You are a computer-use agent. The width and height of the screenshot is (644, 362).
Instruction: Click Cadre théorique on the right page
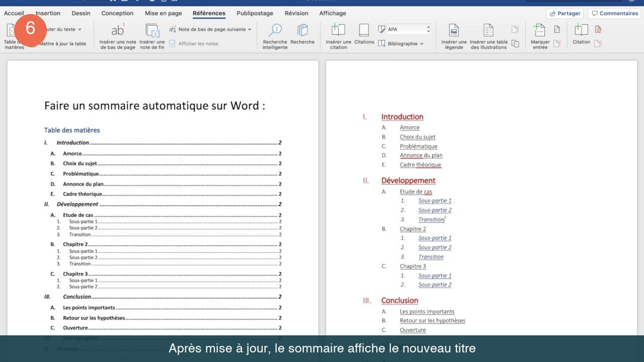[x=420, y=165]
